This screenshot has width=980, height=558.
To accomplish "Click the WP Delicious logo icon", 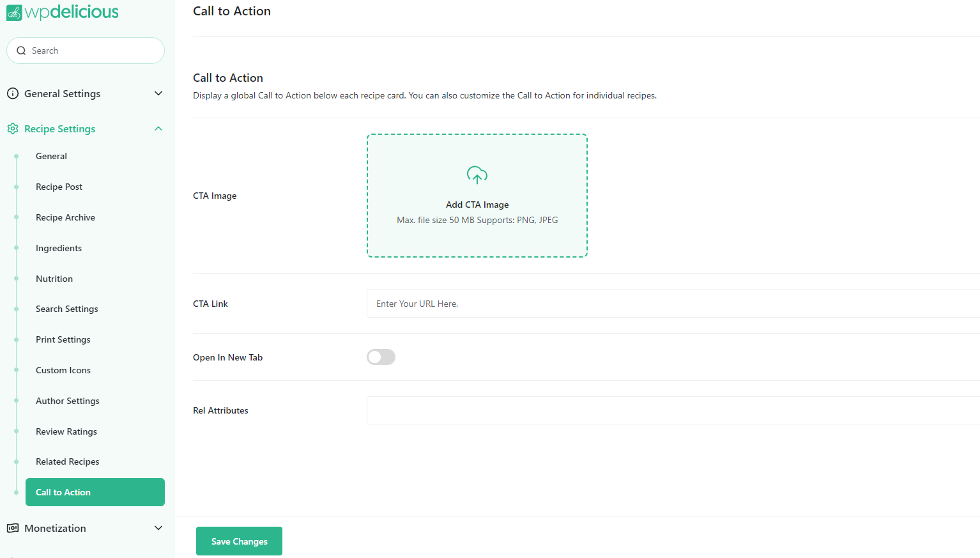I will (x=14, y=13).
